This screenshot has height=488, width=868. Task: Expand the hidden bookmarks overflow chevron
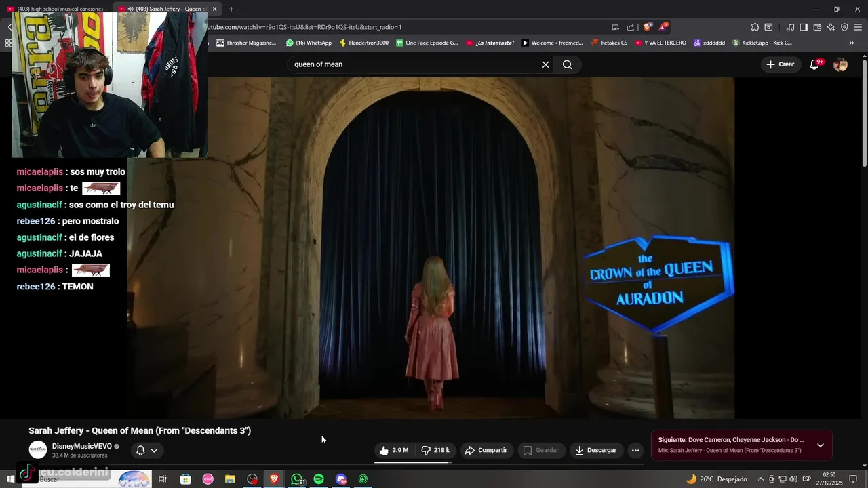[x=852, y=43]
